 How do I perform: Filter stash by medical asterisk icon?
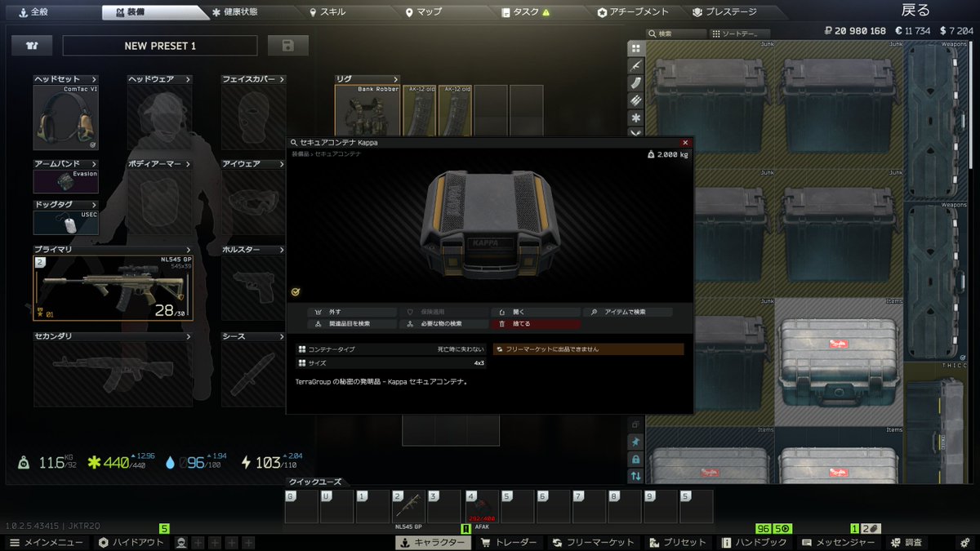tap(636, 118)
